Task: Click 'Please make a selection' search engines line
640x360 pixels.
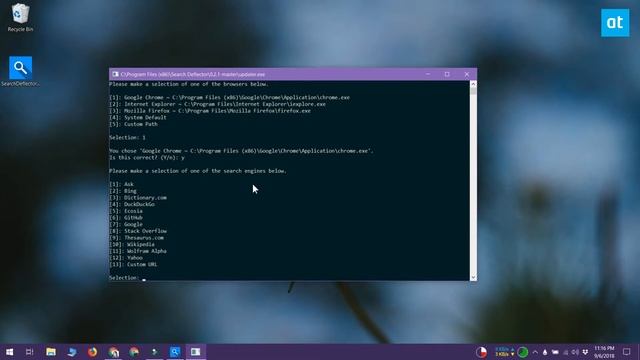Action: pos(198,171)
